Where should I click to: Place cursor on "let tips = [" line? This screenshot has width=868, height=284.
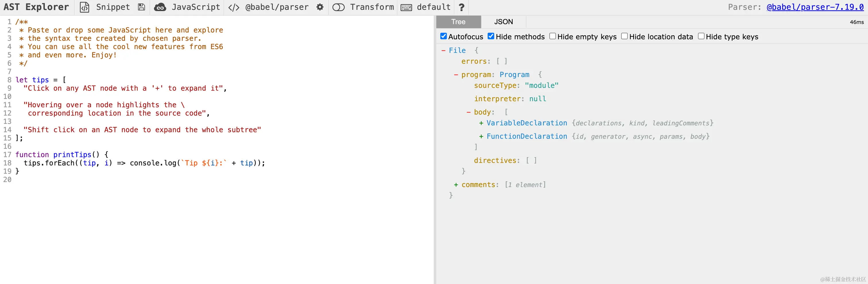pos(41,80)
